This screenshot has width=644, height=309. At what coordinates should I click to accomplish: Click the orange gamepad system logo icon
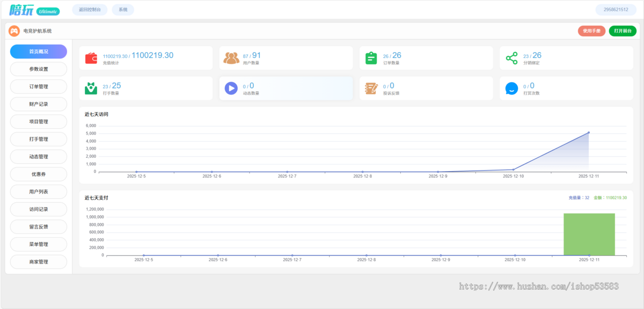(14, 31)
